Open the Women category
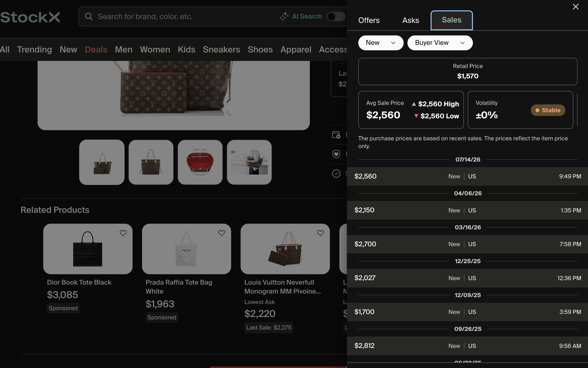Image resolution: width=588 pixels, height=368 pixels. (x=155, y=49)
